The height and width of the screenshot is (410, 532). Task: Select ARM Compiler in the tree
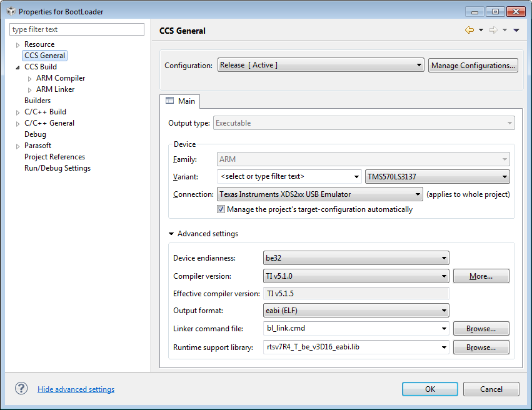click(x=61, y=78)
